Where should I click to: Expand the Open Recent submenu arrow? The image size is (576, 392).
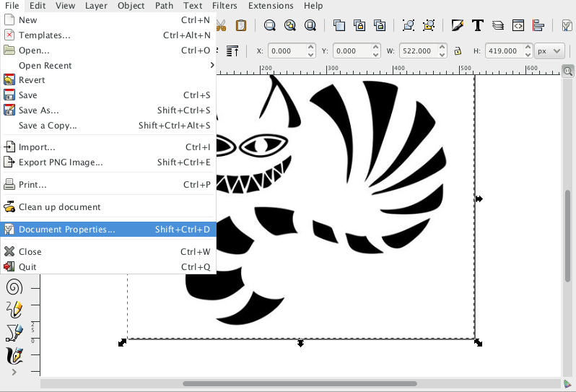coord(212,65)
